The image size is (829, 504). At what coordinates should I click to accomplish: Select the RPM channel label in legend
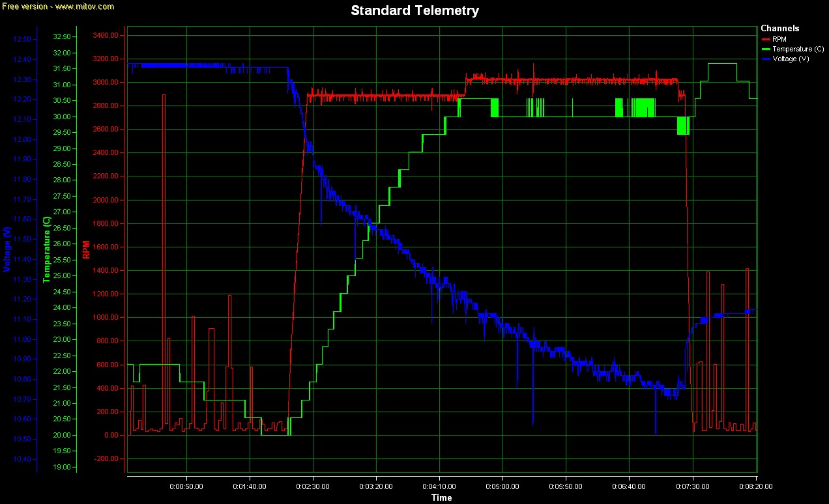779,40
